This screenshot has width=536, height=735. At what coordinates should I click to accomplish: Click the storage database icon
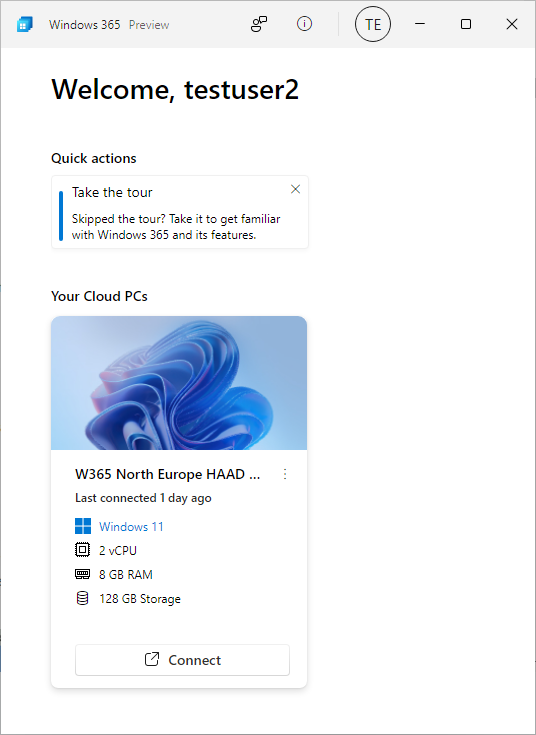coord(83,598)
